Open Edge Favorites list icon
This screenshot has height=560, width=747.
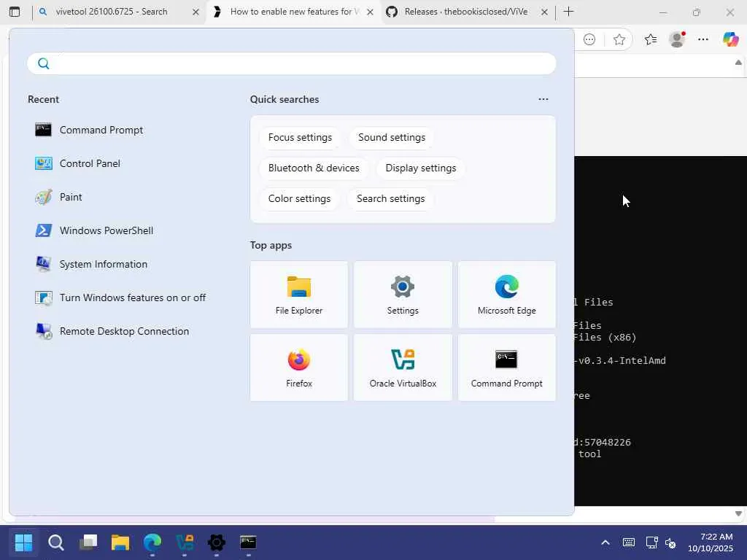click(x=650, y=39)
